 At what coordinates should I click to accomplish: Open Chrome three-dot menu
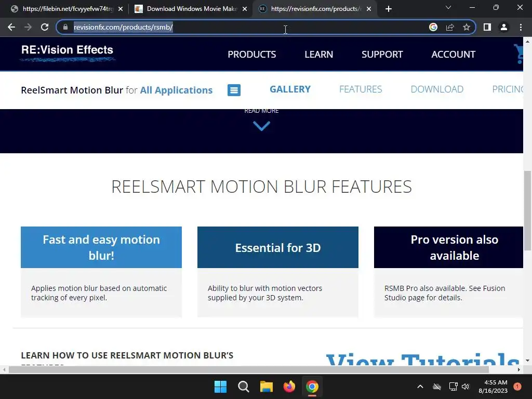521,27
